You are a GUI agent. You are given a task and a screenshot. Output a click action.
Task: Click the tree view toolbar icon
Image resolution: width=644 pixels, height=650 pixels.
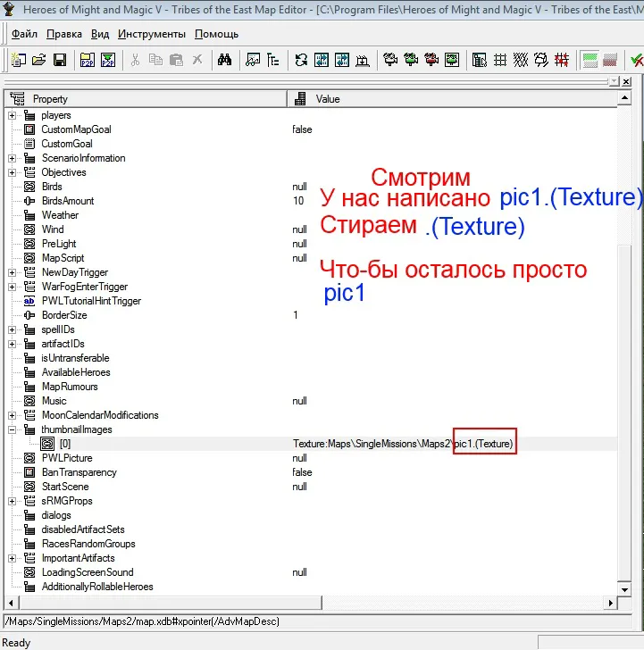(x=272, y=61)
